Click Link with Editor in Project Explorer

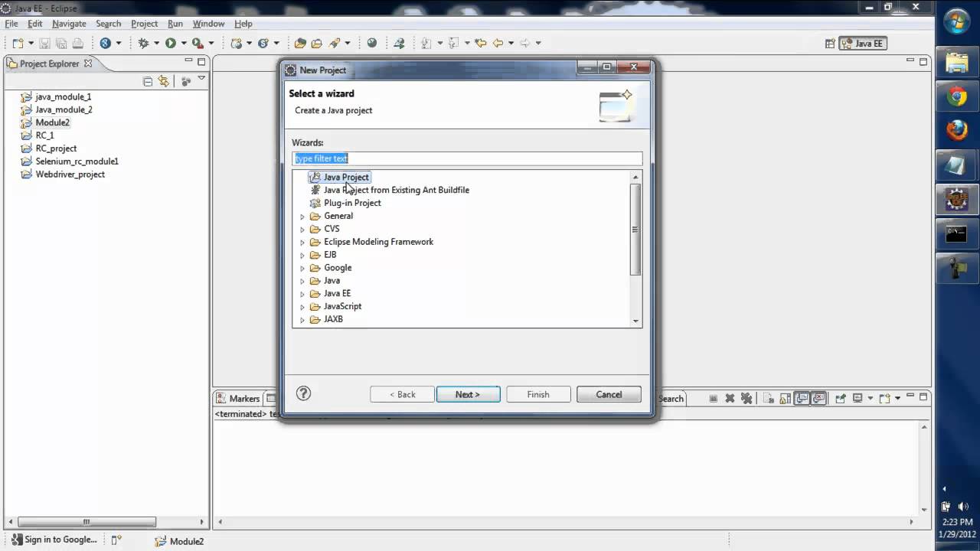click(x=163, y=81)
